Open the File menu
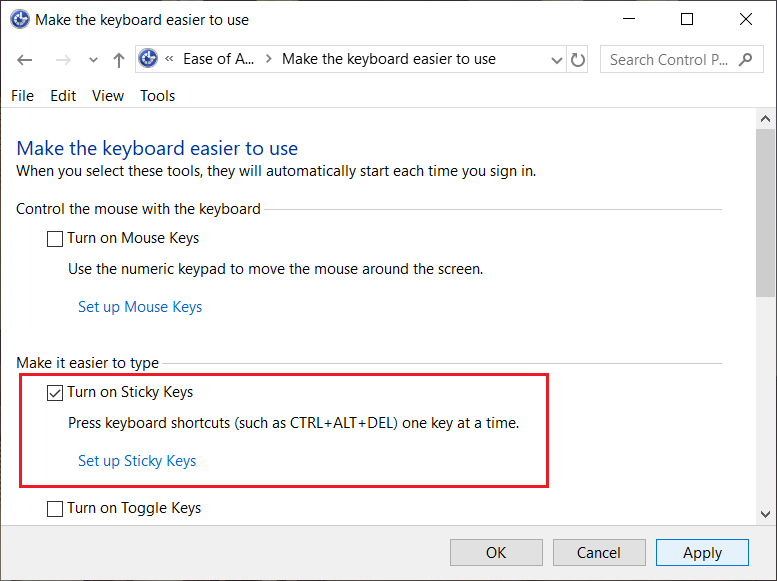Screen dimensions: 777x581 coord(22,96)
